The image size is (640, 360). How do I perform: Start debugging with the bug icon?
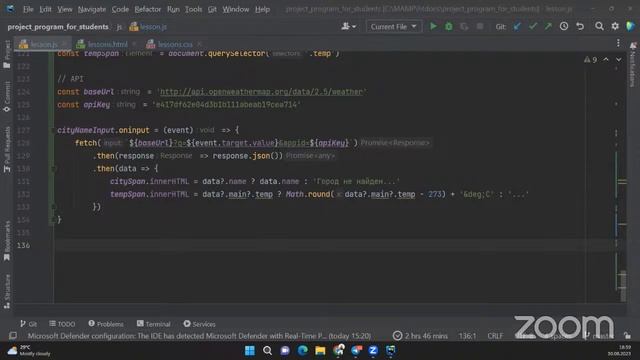point(449,27)
